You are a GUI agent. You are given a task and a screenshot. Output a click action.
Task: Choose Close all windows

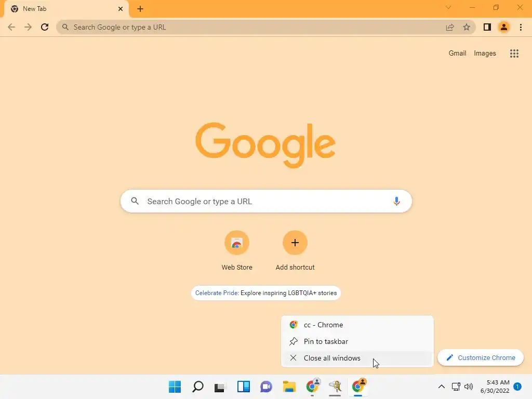click(357, 358)
